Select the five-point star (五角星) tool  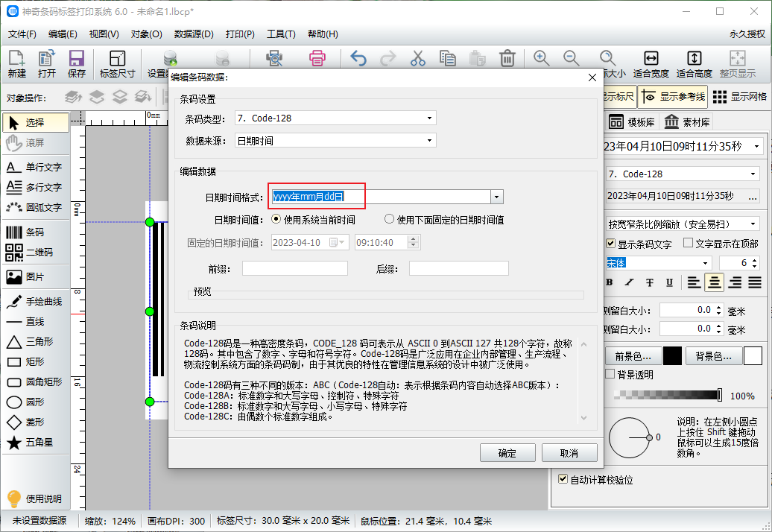click(x=36, y=443)
